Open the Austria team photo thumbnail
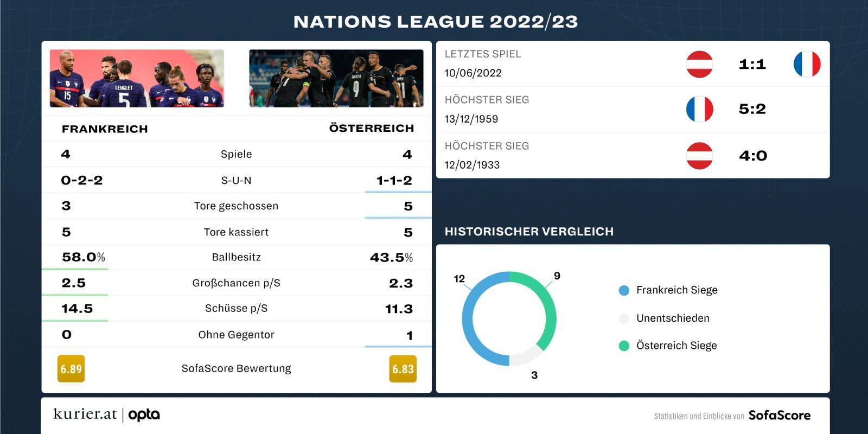 pyautogui.click(x=336, y=79)
